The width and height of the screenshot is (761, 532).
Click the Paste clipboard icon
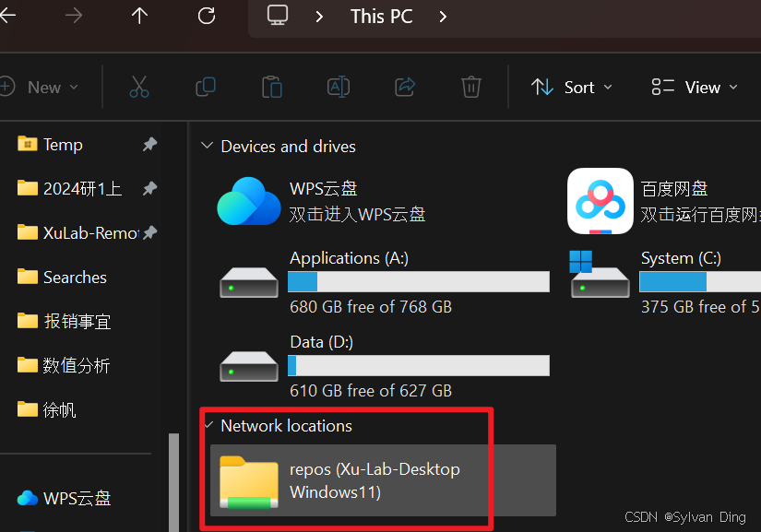tap(272, 87)
